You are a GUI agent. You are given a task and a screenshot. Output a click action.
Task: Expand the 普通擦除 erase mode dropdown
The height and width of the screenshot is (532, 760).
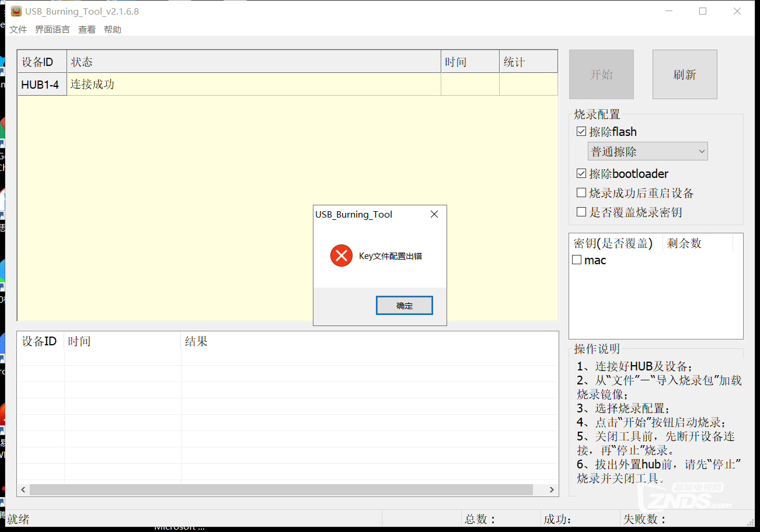(x=647, y=152)
